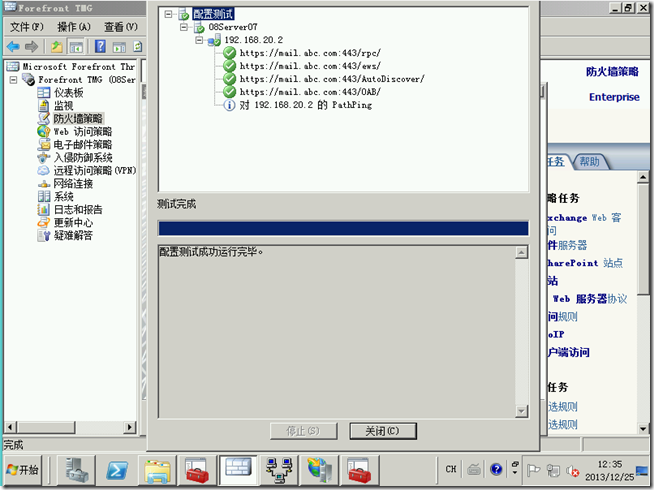Open the 文件(F) menu
The image size is (654, 490).
(x=26, y=27)
